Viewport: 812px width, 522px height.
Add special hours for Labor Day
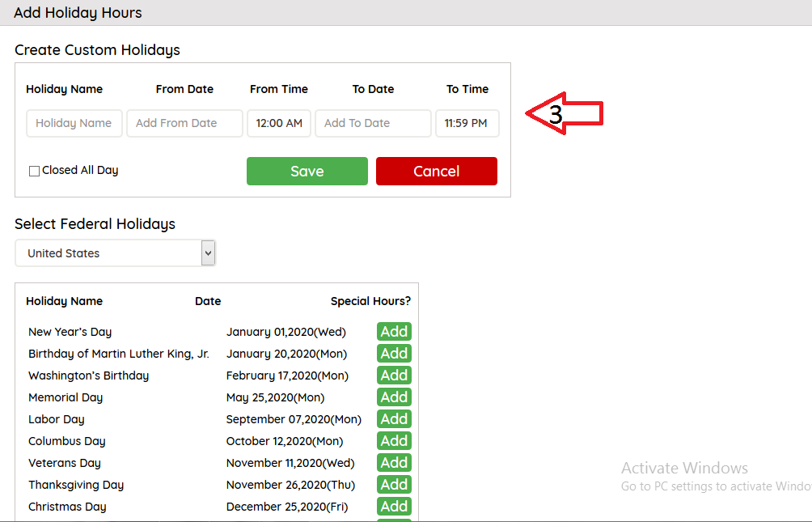394,419
